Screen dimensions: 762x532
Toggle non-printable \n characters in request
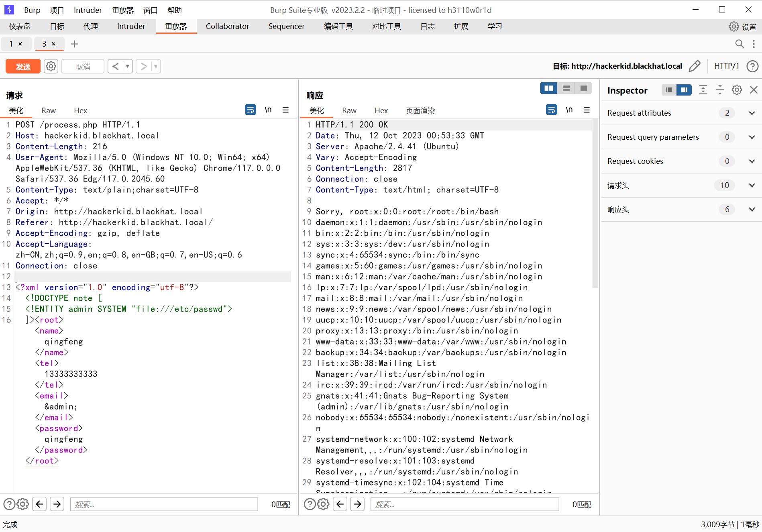pos(268,109)
